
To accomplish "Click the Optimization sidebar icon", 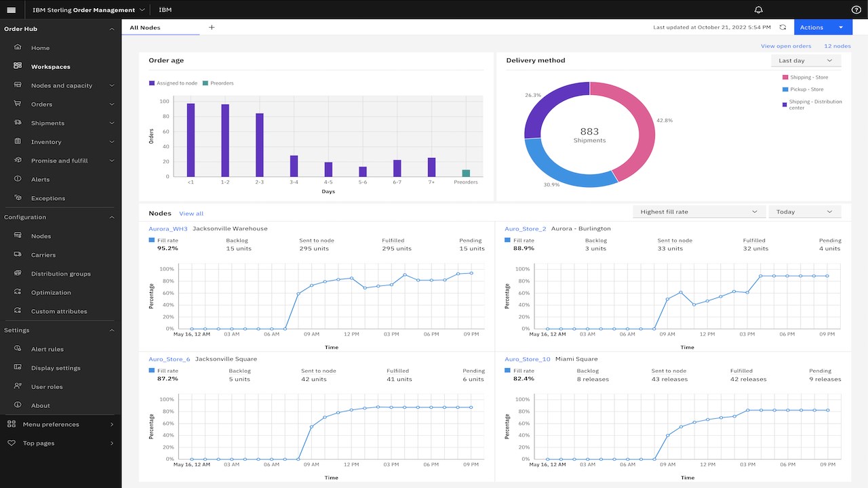I will (18, 292).
